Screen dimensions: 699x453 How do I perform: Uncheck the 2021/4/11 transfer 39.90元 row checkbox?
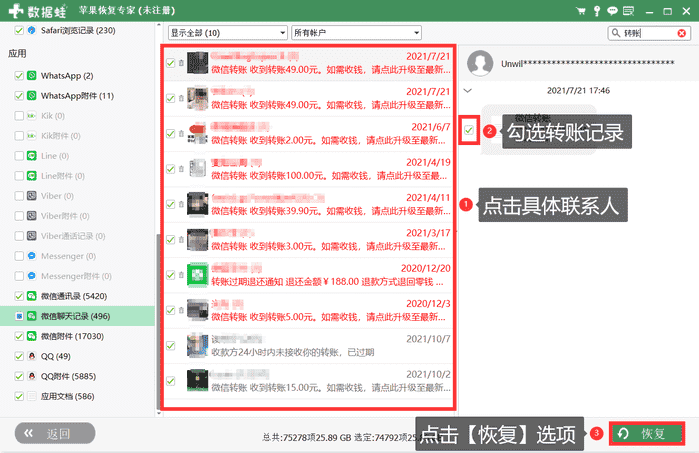170,204
